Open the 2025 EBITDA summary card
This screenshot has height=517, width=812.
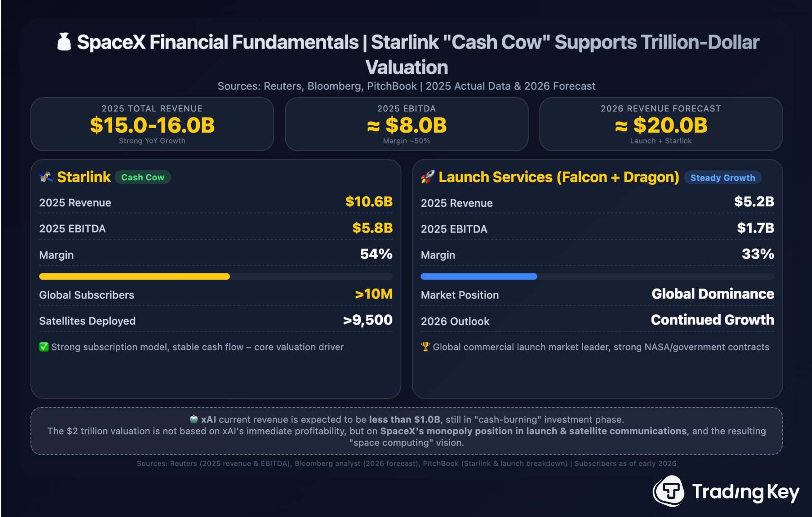pyautogui.click(x=406, y=124)
